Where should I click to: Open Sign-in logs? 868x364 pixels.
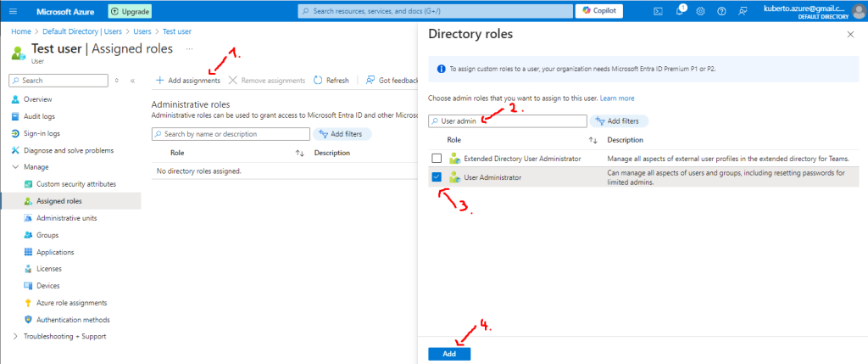tap(42, 133)
